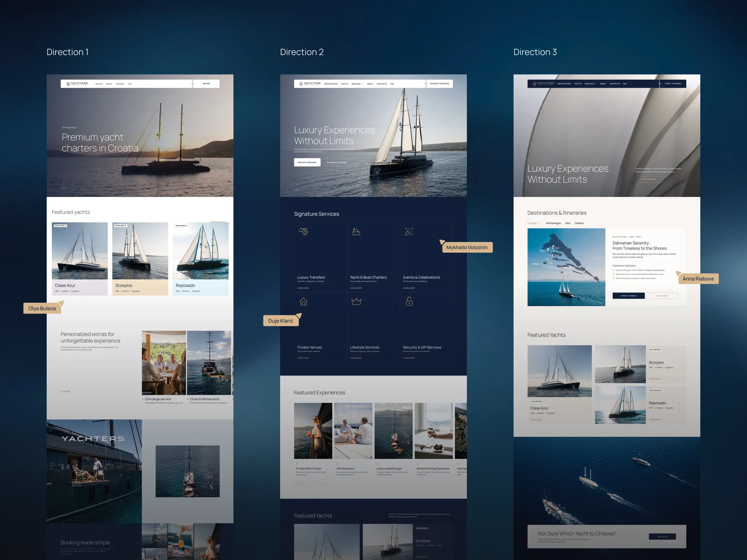Click the padlock icon above Security & VIP Services

pyautogui.click(x=409, y=301)
